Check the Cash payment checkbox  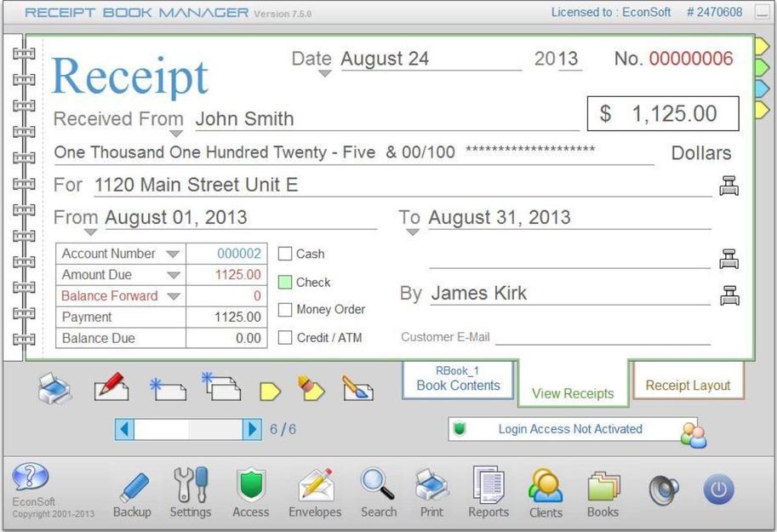point(285,254)
